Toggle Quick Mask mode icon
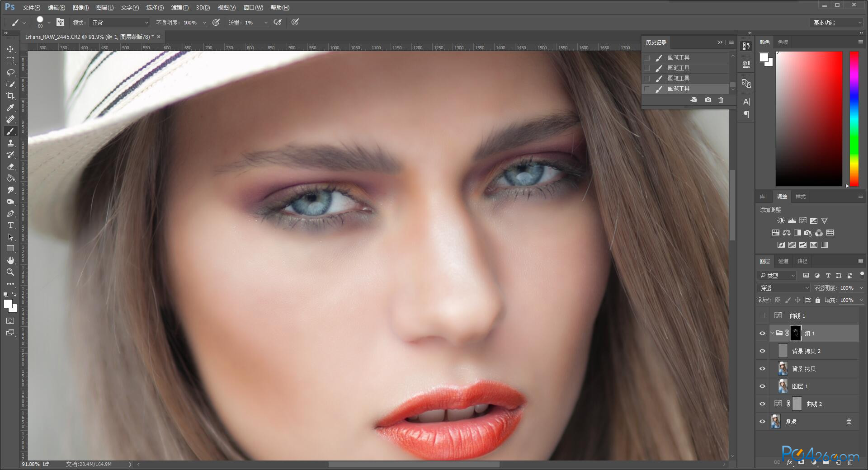The height and width of the screenshot is (470, 868). 10,320
